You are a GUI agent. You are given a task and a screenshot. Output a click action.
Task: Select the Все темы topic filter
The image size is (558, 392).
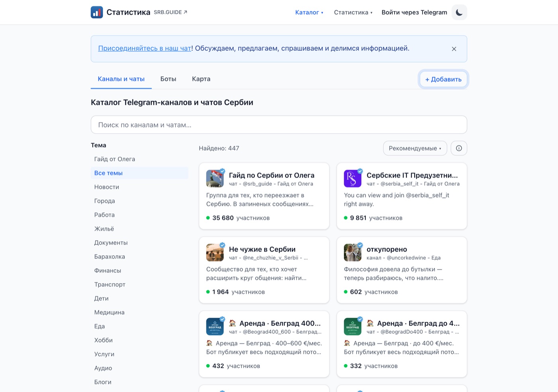coord(139,173)
